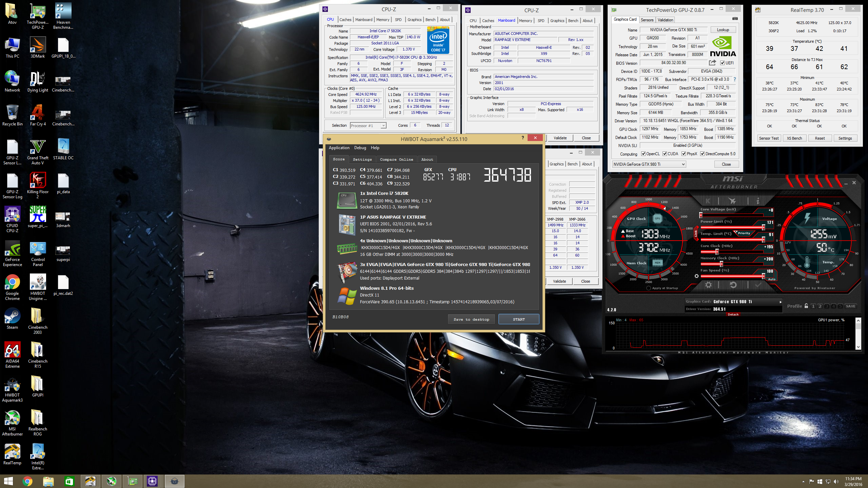Open GPU-Z Validation tab
The width and height of the screenshot is (868, 488).
665,20
